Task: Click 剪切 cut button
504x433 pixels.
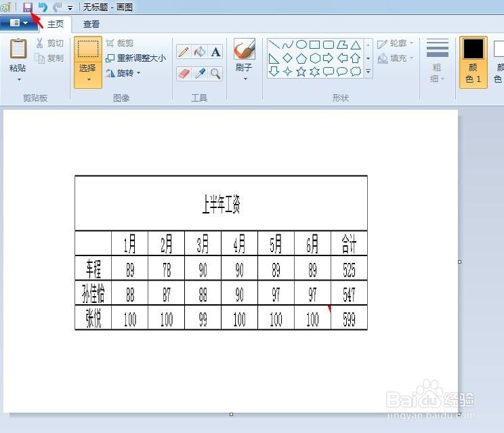Action: click(49, 43)
